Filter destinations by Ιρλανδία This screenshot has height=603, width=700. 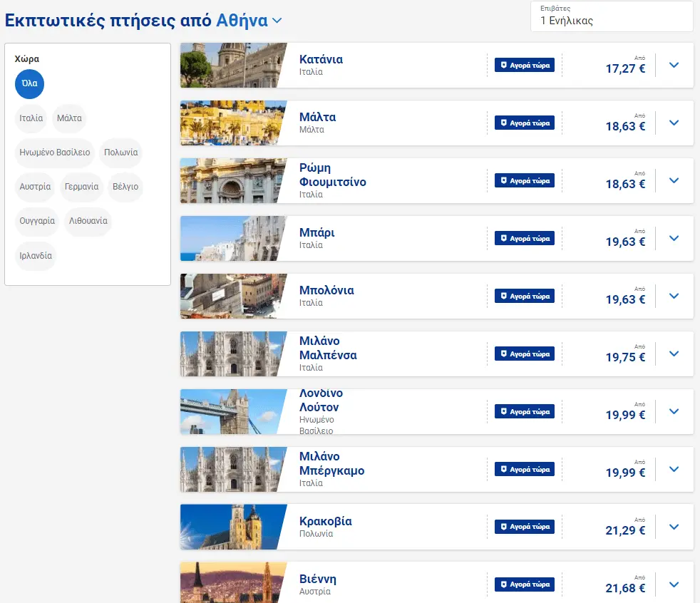(x=36, y=256)
